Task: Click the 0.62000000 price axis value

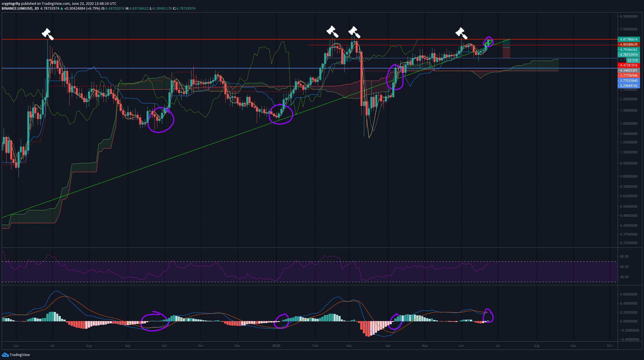Action: point(628,196)
